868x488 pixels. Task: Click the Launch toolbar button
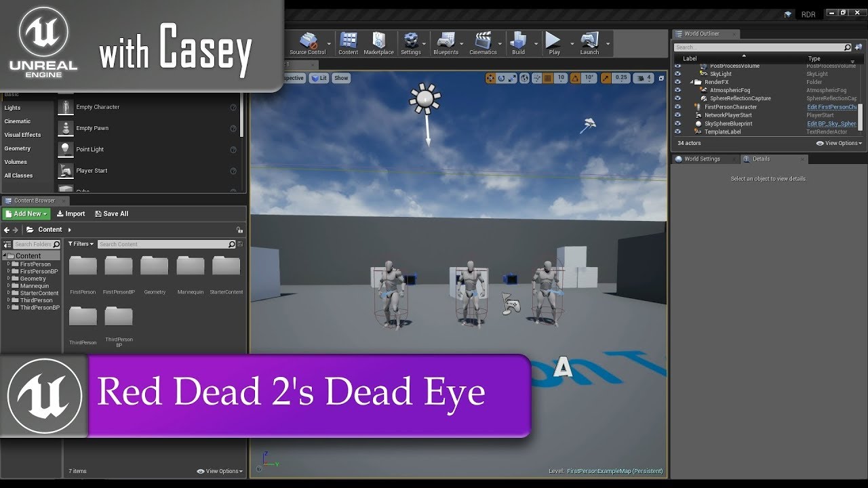click(589, 43)
